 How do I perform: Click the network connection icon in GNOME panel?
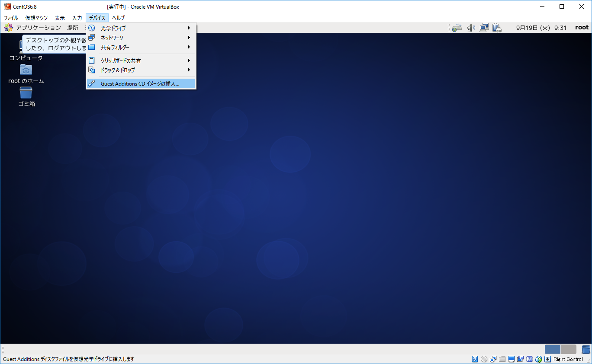click(484, 28)
